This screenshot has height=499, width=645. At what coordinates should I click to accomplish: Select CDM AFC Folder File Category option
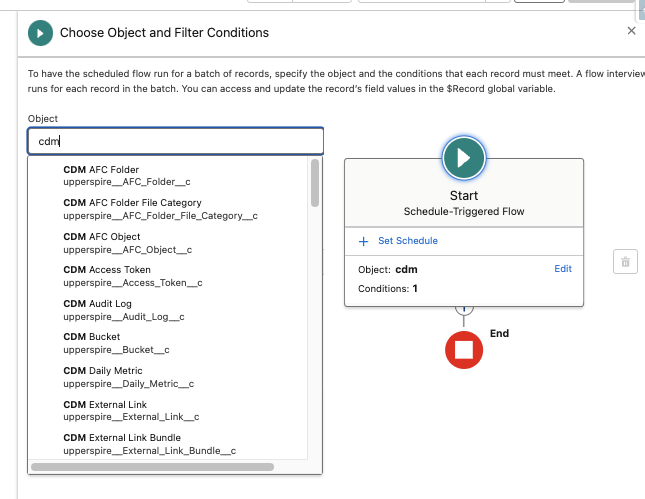coord(168,209)
